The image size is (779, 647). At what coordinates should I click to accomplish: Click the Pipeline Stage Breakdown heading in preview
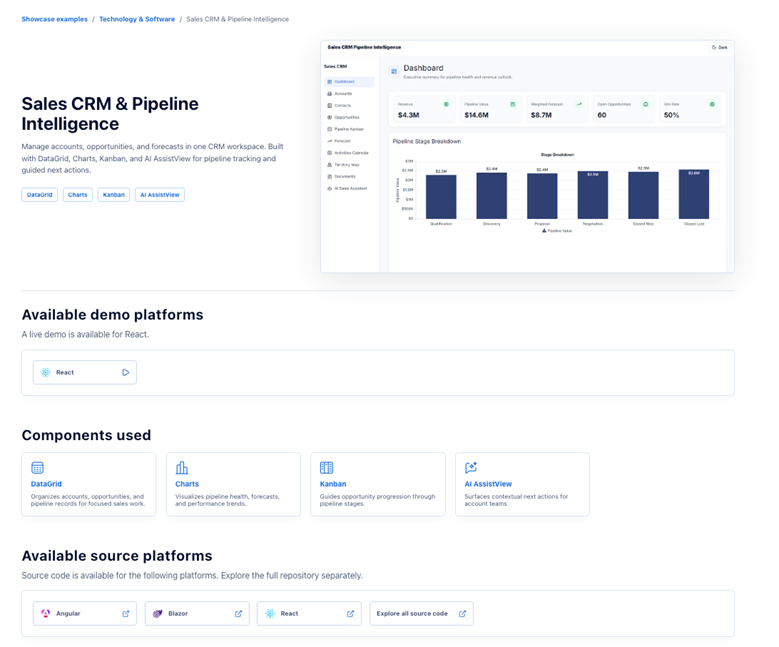click(x=427, y=142)
